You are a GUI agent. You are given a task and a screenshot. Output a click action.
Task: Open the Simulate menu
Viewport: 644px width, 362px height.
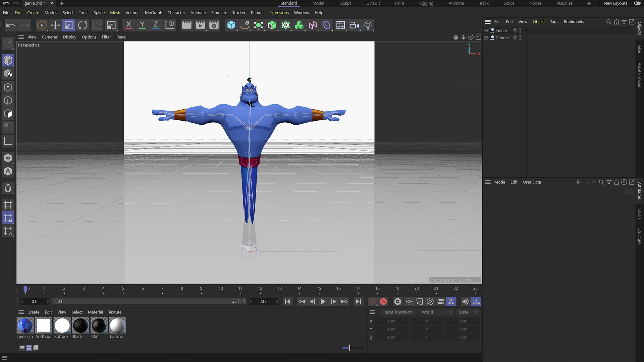(x=219, y=13)
